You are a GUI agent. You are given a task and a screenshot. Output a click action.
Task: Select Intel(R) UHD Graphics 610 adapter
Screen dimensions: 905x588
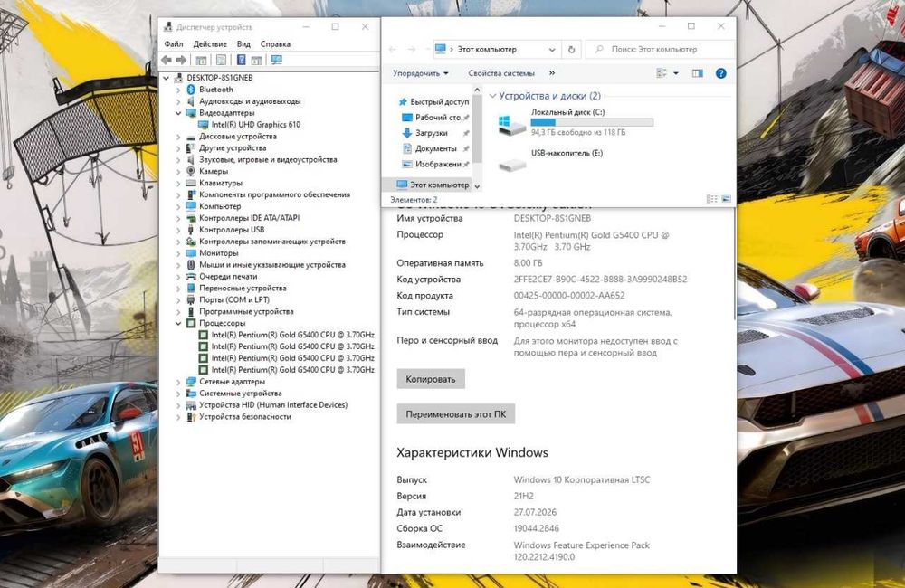pyautogui.click(x=256, y=124)
